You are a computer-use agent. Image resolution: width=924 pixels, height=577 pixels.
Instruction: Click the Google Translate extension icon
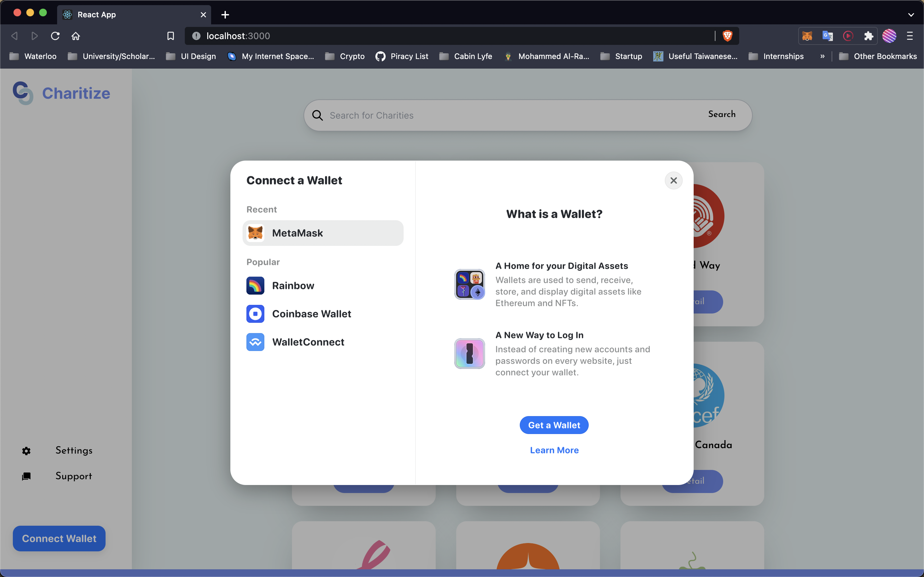coord(827,36)
